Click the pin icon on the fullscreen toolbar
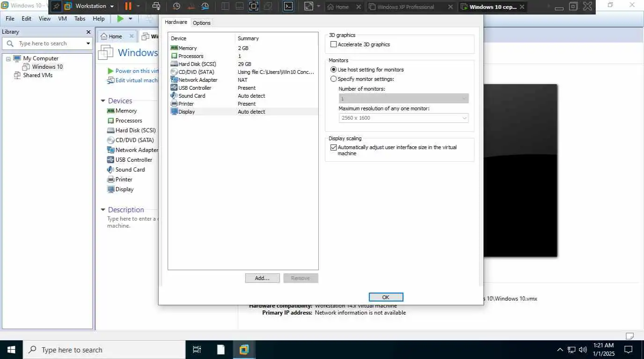644x359 pixels. (x=56, y=7)
